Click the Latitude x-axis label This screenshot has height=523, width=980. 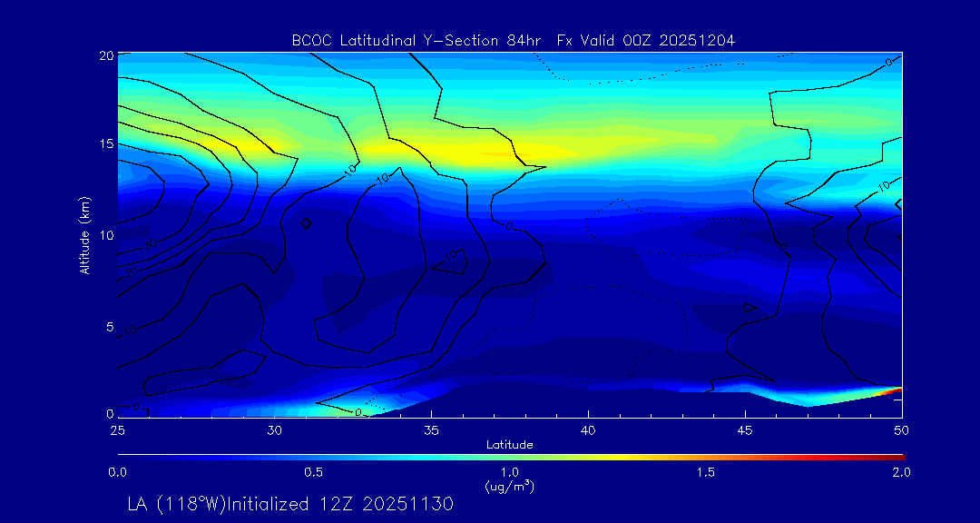click(508, 444)
